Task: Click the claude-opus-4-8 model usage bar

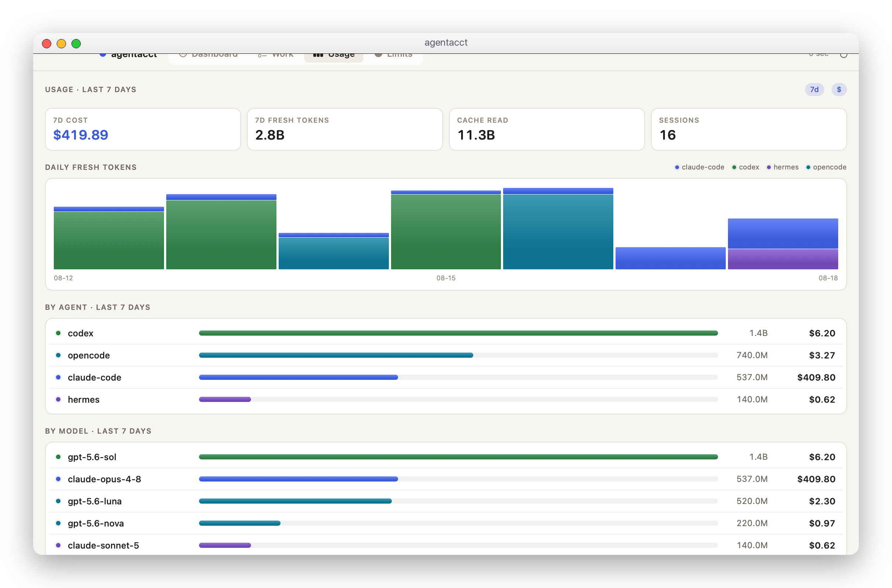Action: 459,479
